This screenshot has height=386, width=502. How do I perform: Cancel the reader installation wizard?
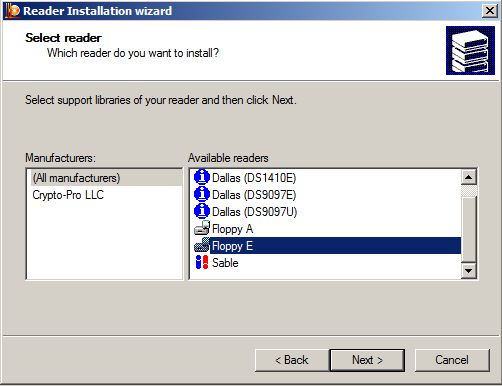452,360
